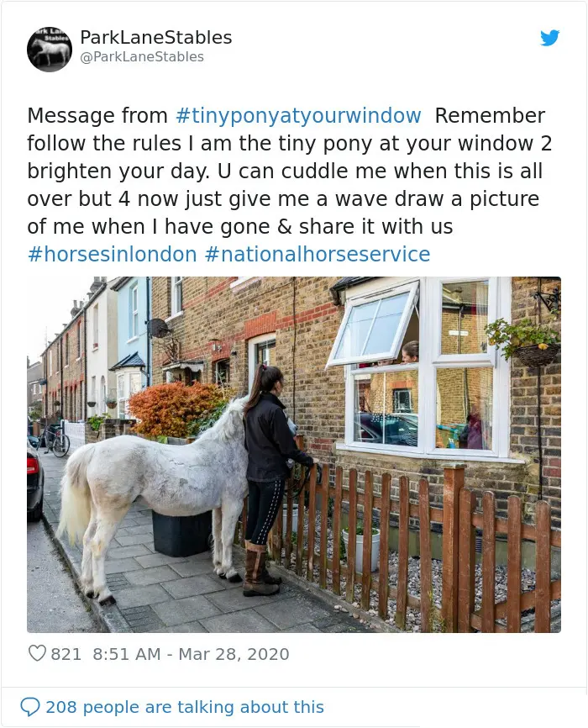Open the attached street photo
The width and height of the screenshot is (588, 728).
294,455
